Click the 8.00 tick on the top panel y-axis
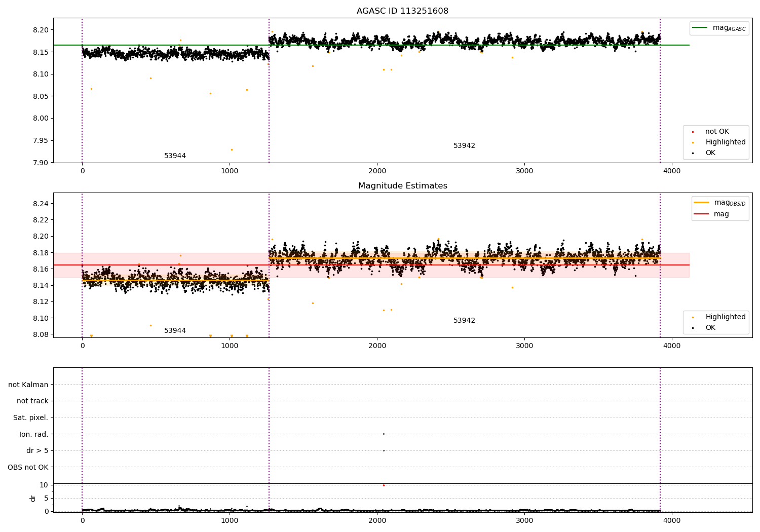The width and height of the screenshot is (760, 532). coord(42,119)
